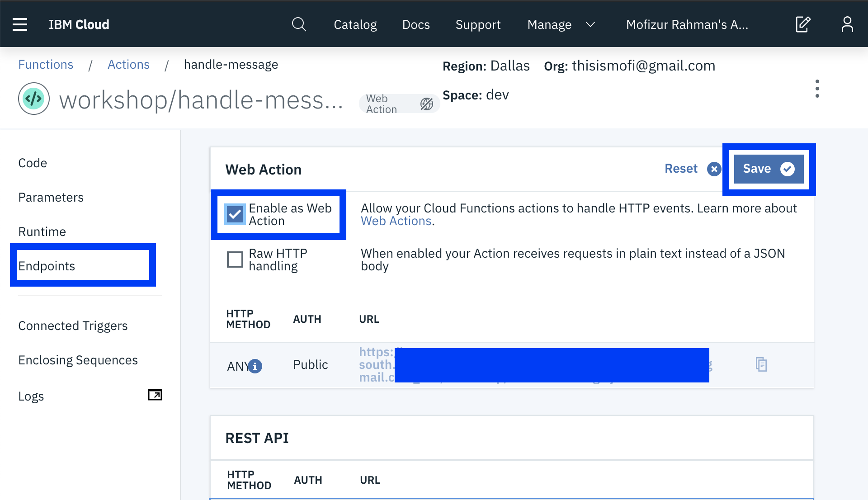Copy the Web Action URL
Viewport: 868px width, 500px height.
761,364
